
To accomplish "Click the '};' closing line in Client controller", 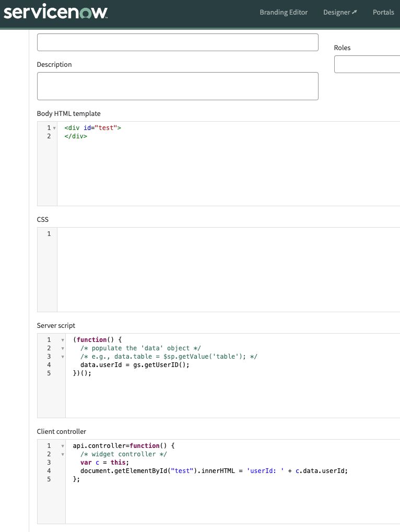I will pyautogui.click(x=76, y=479).
